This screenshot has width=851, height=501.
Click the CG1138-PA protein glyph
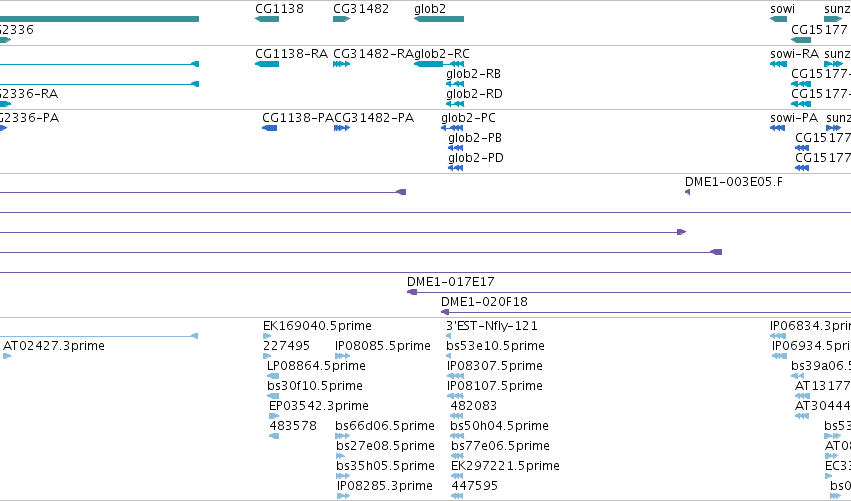(270, 128)
